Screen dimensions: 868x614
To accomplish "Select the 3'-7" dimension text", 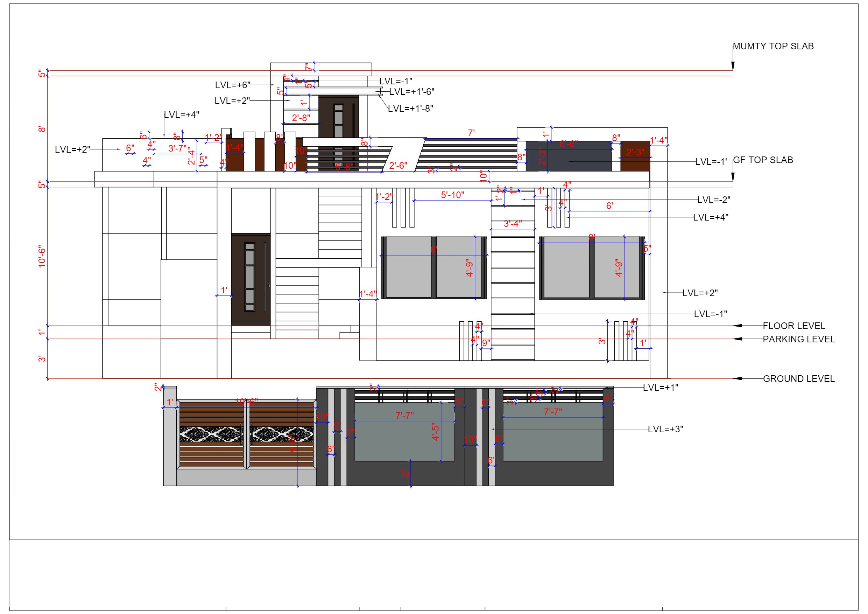I will coord(177,148).
